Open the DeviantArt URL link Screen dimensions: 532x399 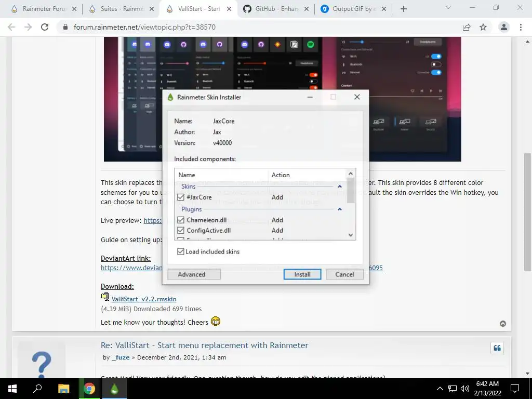(131, 268)
